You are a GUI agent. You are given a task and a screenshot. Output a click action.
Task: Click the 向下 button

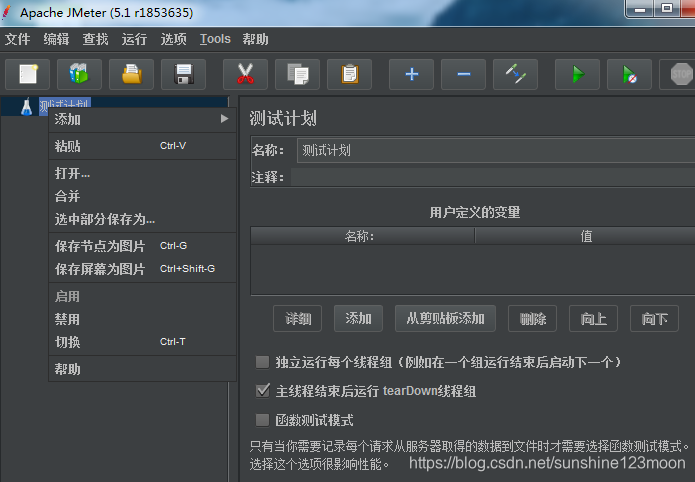654,318
